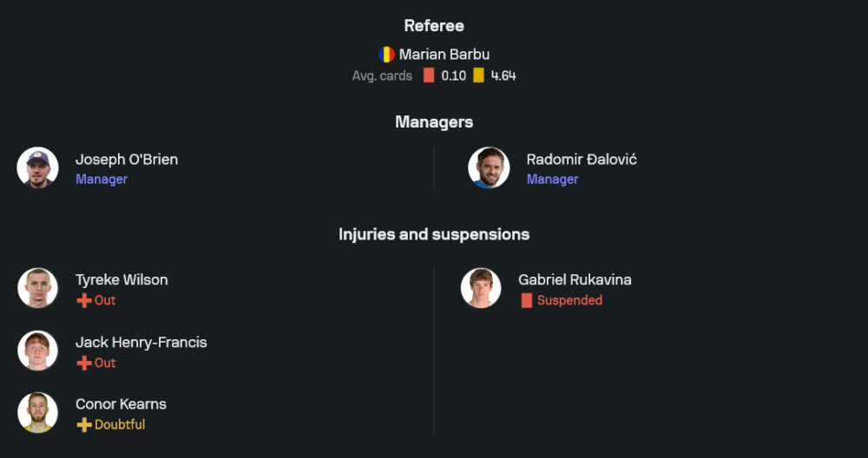
Task: Click the yellow card icon in Avg. cards
Action: click(478, 75)
